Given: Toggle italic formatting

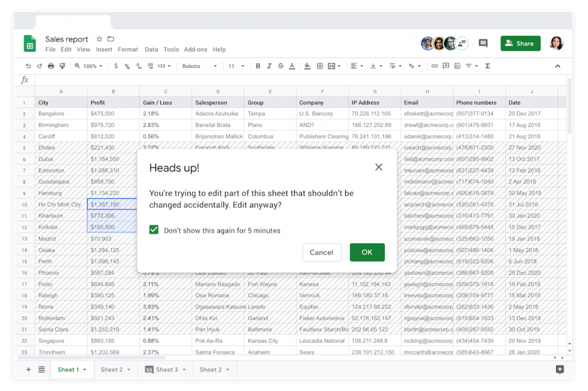Looking at the screenshot, I should tap(268, 65).
